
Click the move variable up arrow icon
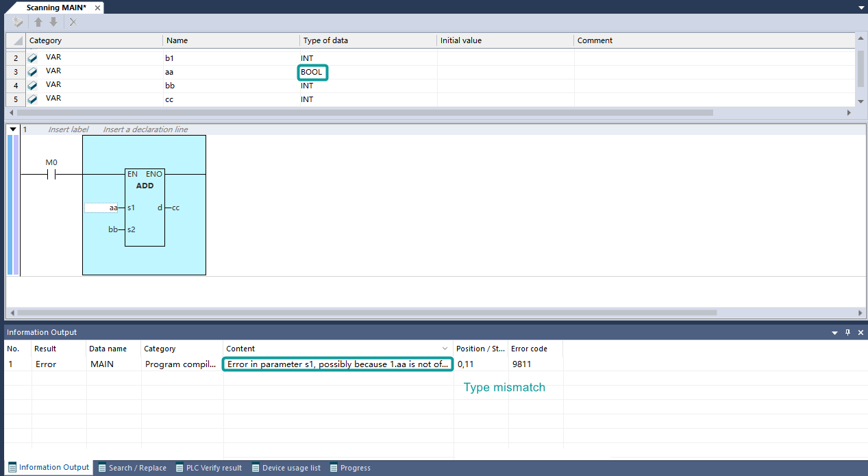coord(38,23)
